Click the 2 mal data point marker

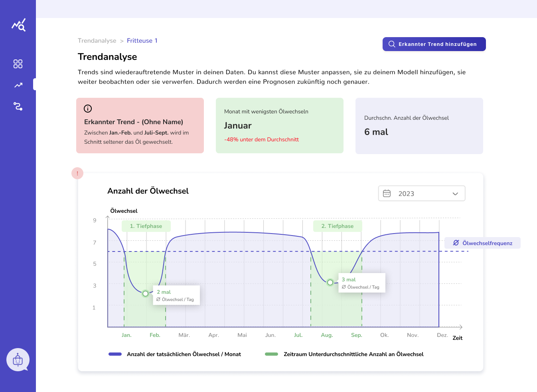click(x=146, y=293)
